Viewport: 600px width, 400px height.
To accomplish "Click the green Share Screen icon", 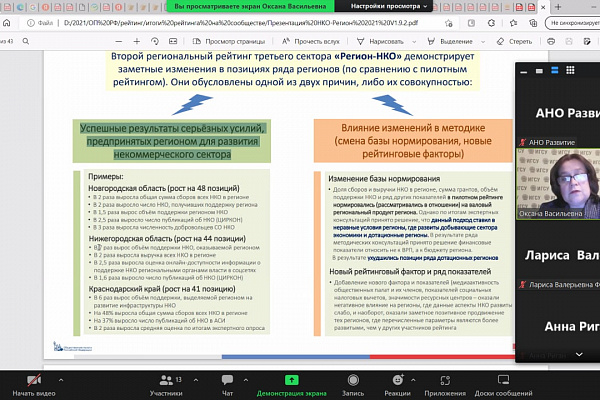I will (292, 380).
